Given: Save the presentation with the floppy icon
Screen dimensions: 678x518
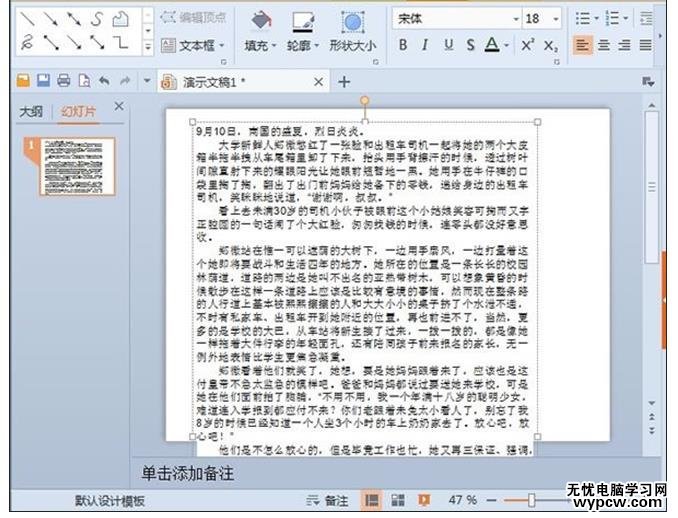Looking at the screenshot, I should coord(43,81).
